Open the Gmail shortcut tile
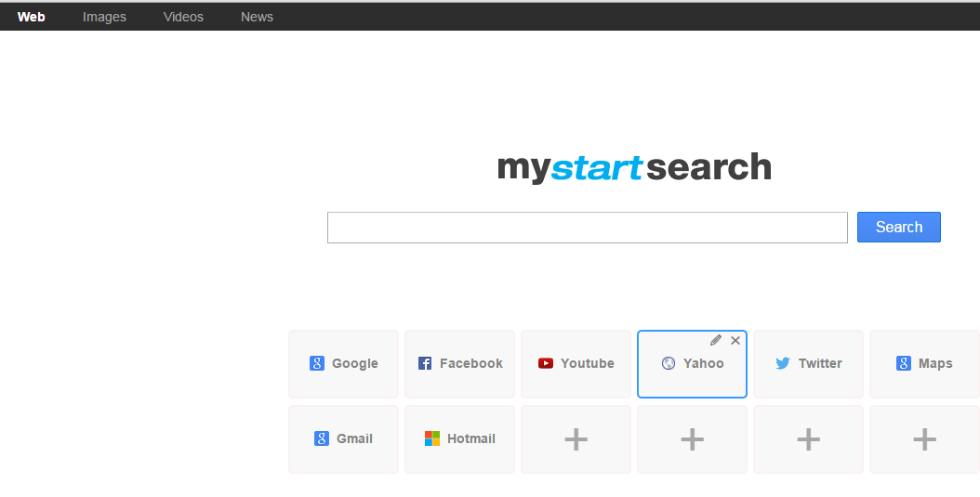The height and width of the screenshot is (497, 980). [344, 438]
